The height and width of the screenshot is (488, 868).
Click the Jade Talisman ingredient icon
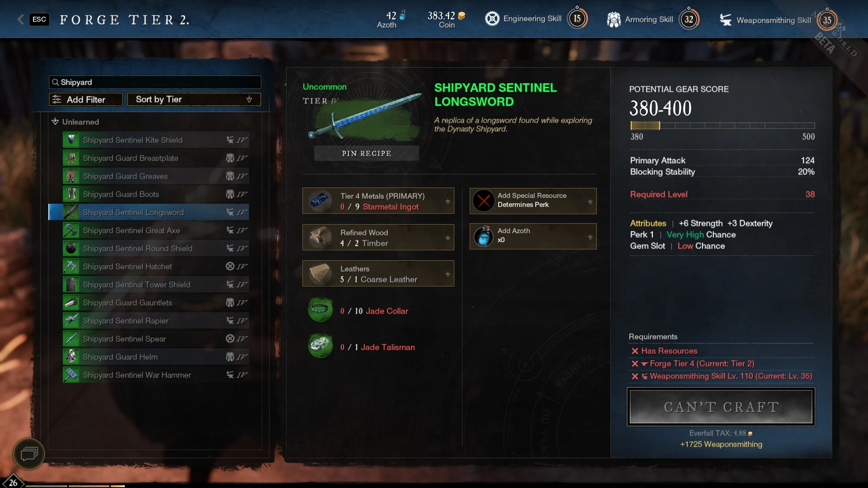[321, 346]
